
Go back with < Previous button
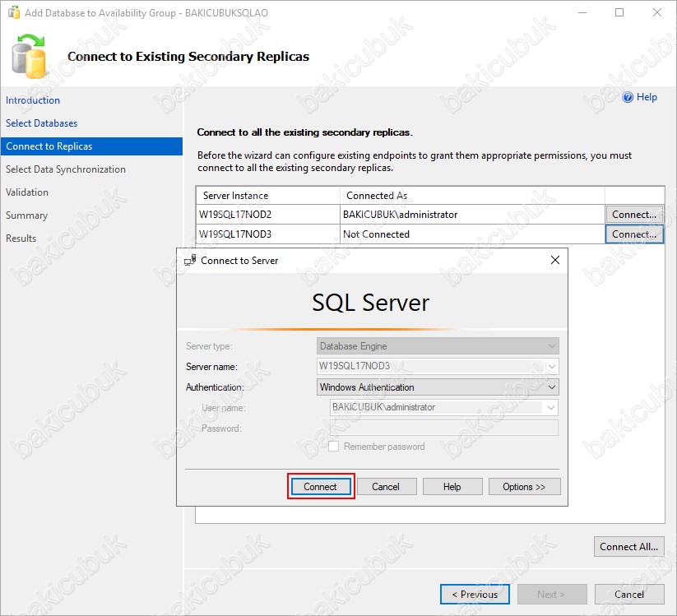point(475,595)
